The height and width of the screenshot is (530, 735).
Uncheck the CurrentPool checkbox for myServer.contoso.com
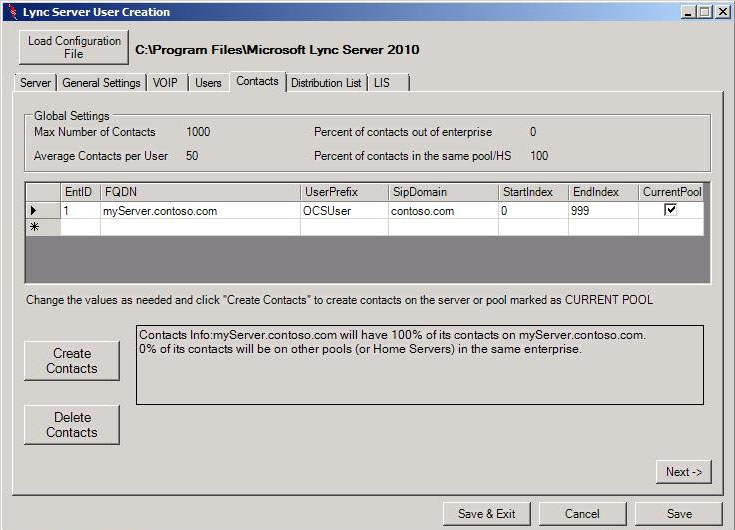click(x=670, y=209)
